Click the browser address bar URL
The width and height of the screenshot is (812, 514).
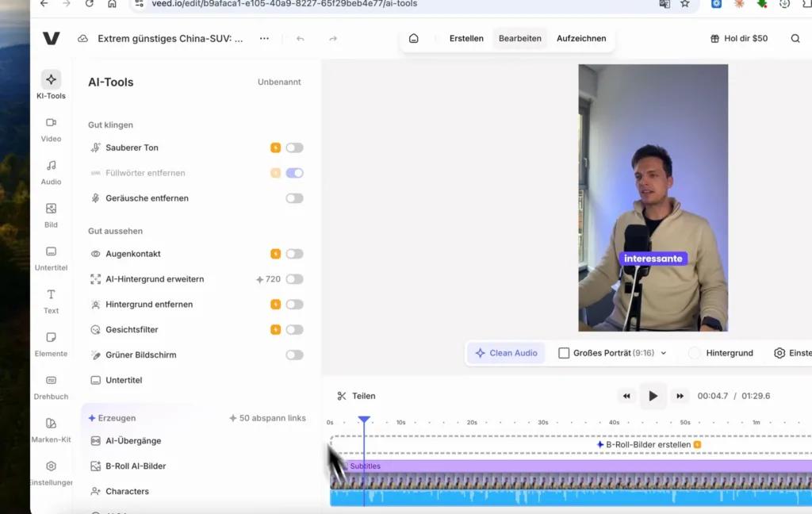tap(285, 4)
